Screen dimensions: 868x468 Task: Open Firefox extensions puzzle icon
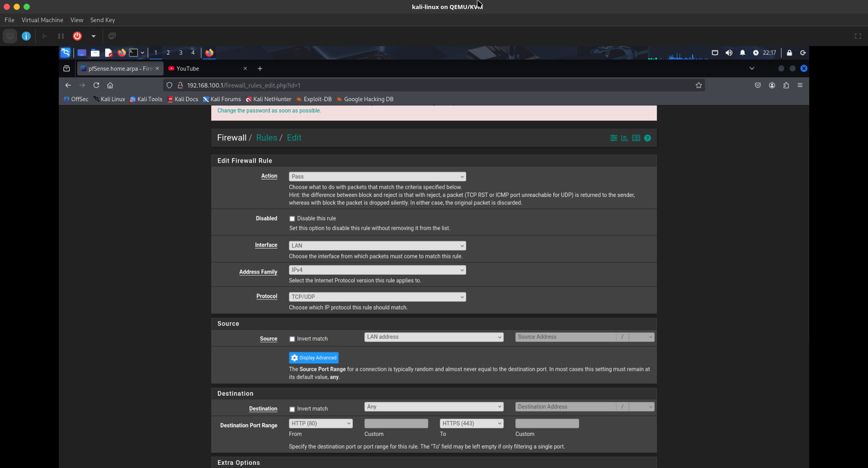786,85
